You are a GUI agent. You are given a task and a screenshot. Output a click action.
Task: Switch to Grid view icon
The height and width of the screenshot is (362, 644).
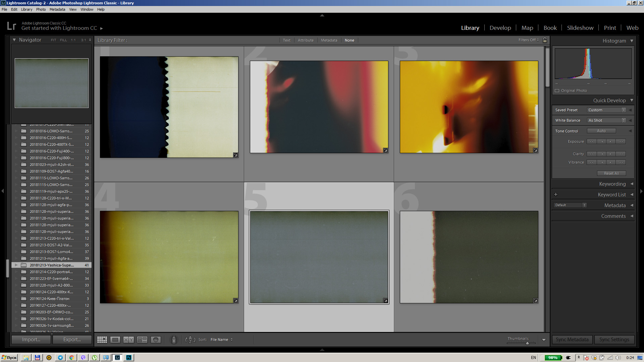click(102, 340)
